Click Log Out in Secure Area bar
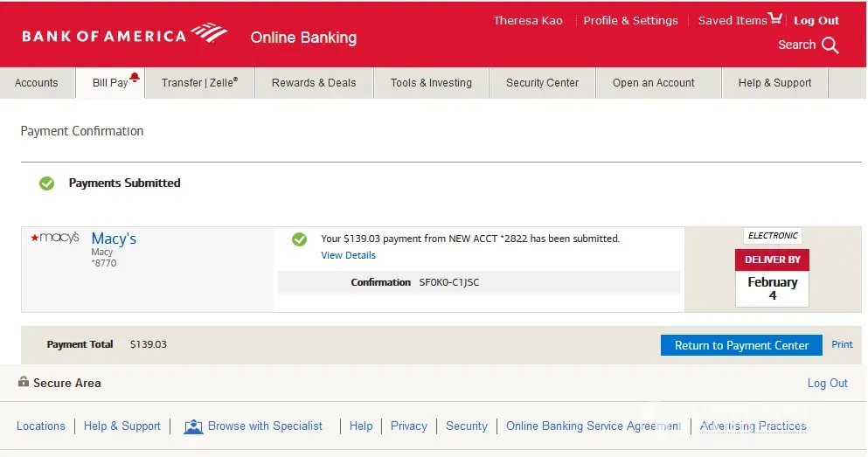Image resolution: width=868 pixels, height=457 pixels. click(827, 383)
